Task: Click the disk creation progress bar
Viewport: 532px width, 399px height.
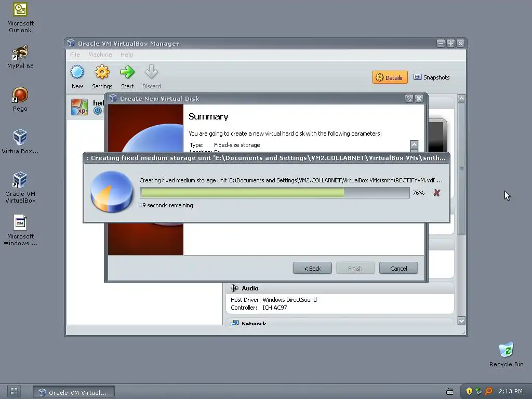Action: coord(274,193)
